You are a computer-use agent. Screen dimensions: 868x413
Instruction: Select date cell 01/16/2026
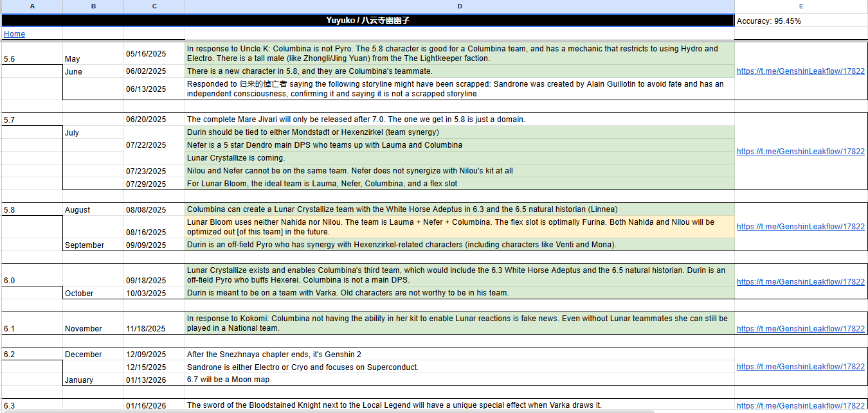click(154, 405)
